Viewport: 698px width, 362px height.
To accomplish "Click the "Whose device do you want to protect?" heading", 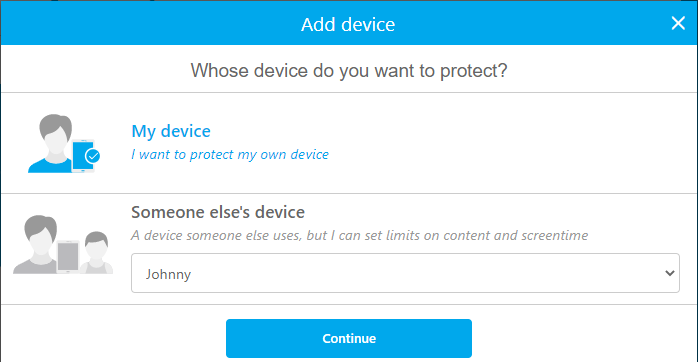I will point(349,71).
